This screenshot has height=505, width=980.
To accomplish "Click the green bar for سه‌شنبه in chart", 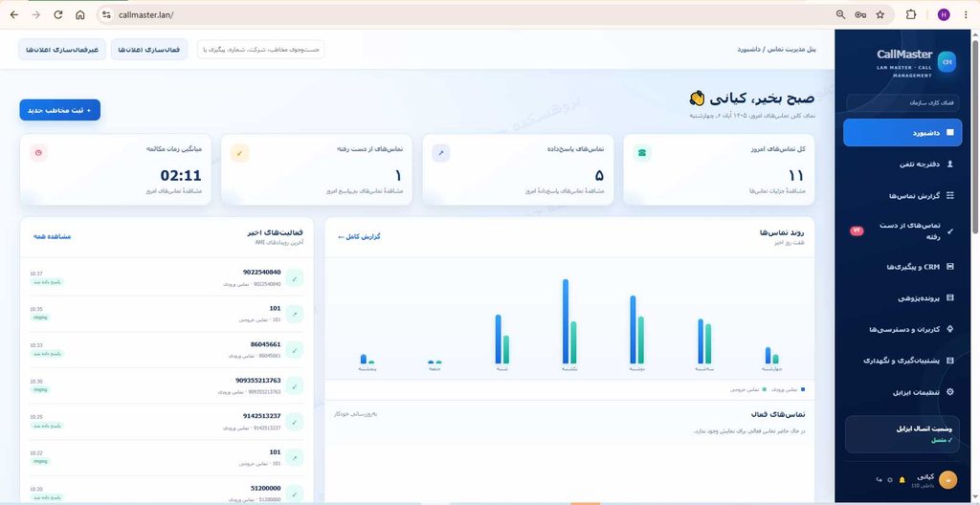I will (x=708, y=343).
